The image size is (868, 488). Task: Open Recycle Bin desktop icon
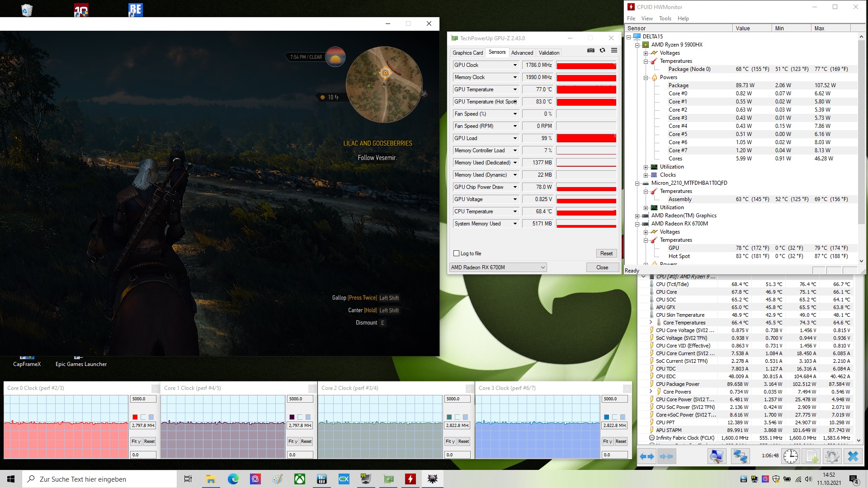tap(27, 10)
